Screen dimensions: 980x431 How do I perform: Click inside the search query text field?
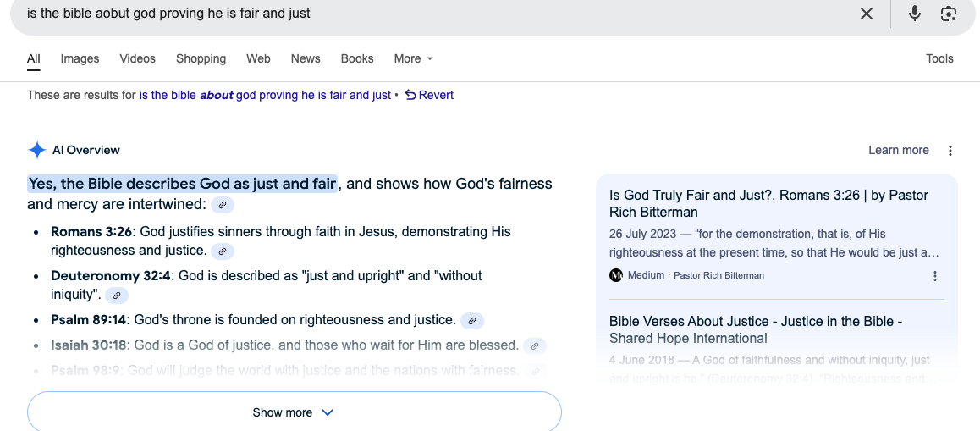pyautogui.click(x=438, y=14)
